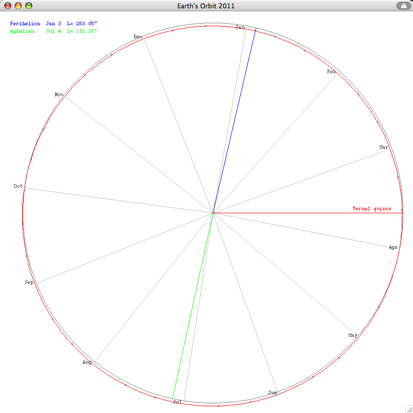Click the blue perihelion line
The width and height of the screenshot is (413, 413).
coord(234,121)
